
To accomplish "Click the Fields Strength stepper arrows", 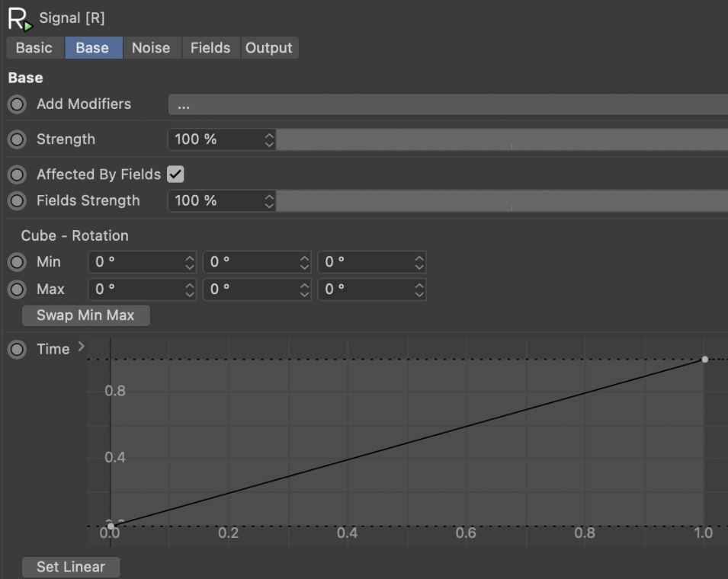I will pos(268,201).
